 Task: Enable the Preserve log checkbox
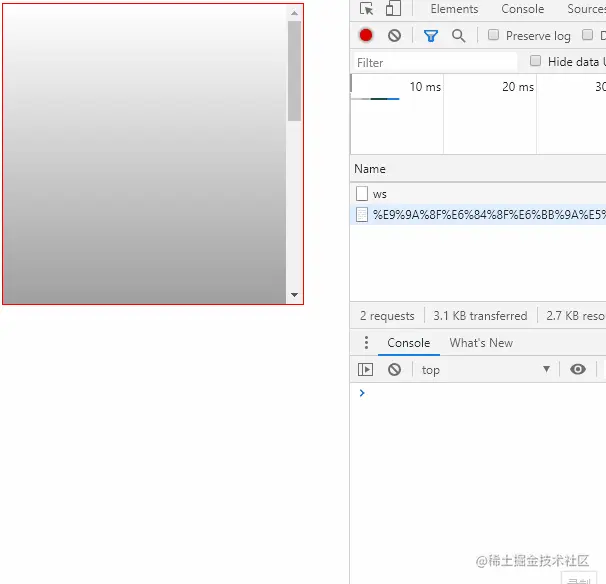[x=493, y=35]
